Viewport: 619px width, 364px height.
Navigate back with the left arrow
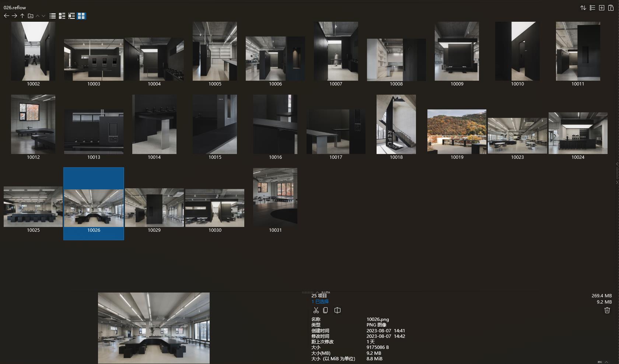point(6,16)
